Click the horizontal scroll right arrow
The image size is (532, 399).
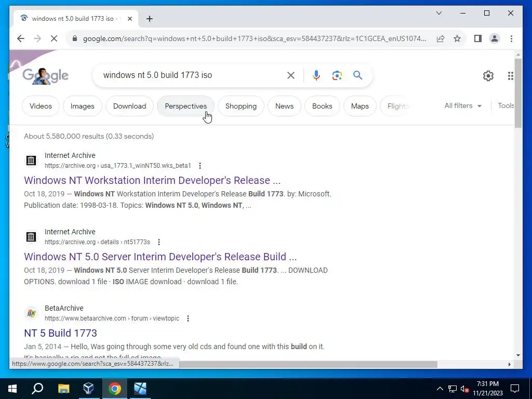point(509,364)
